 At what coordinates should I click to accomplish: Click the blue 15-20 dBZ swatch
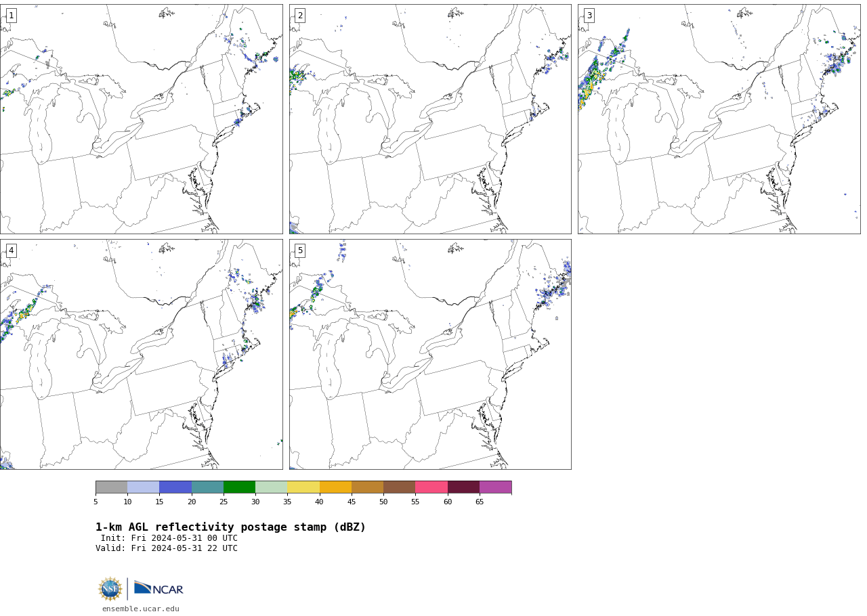point(175,487)
